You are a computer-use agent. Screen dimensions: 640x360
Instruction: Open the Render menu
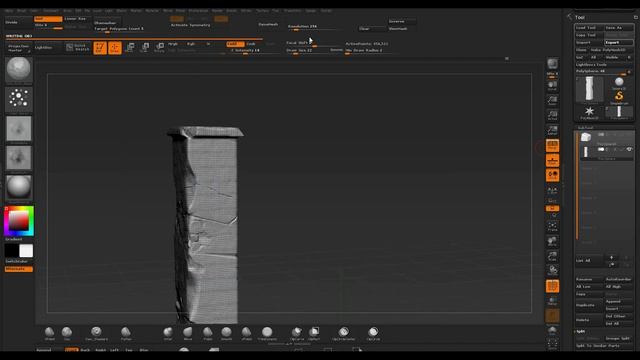(217, 11)
